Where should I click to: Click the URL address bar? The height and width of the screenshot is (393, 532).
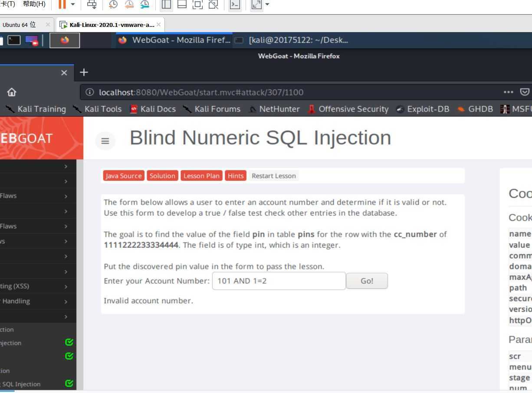click(x=286, y=92)
